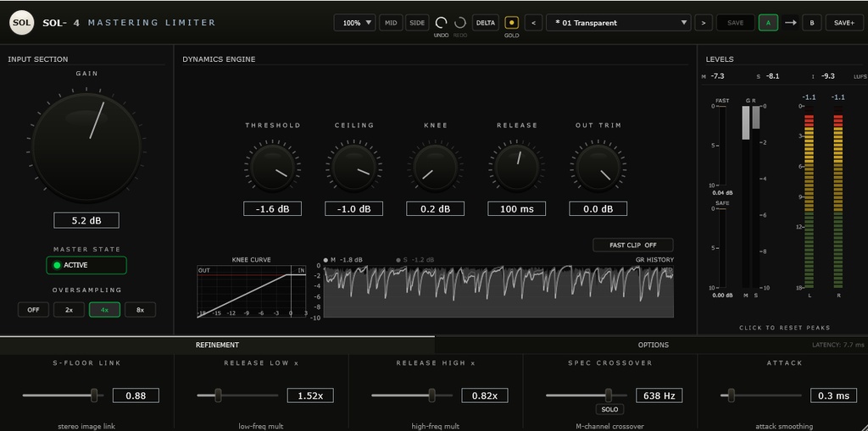Open the 01 Transparent preset dropdown
The height and width of the screenshot is (431, 868).
click(x=618, y=23)
